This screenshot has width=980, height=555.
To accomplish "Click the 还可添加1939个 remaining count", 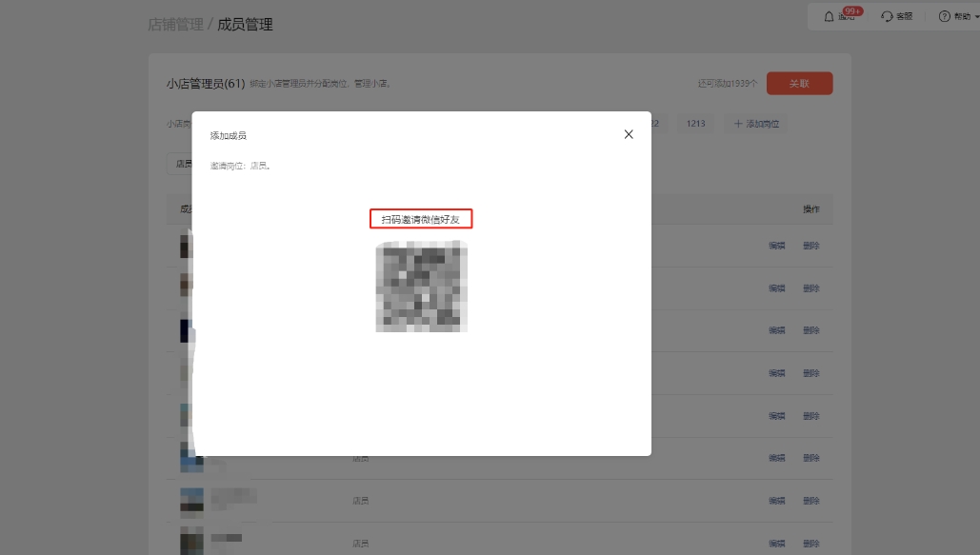I will 728,83.
